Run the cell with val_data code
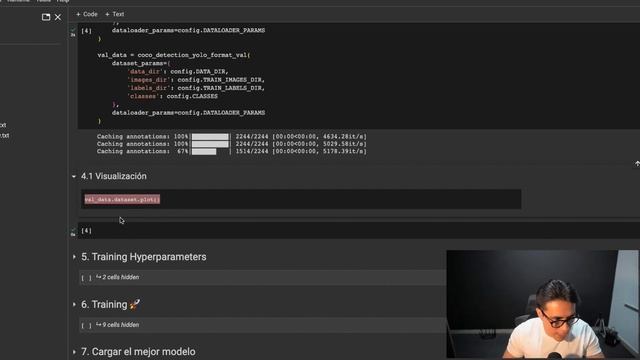640x360 pixels. [86, 31]
